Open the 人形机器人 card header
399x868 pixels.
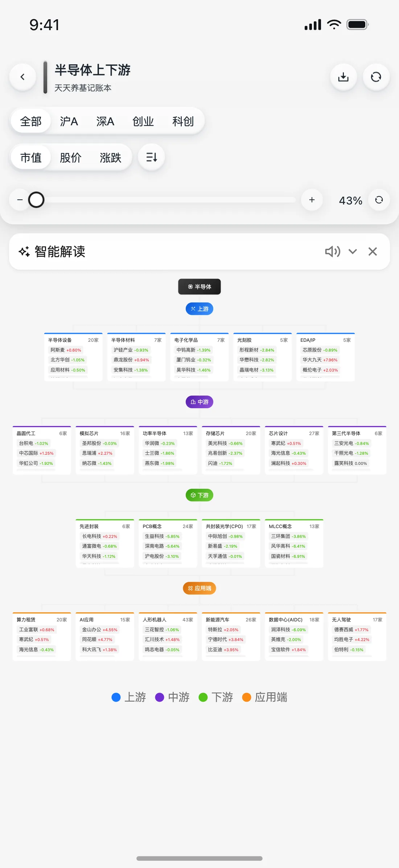click(x=168, y=620)
